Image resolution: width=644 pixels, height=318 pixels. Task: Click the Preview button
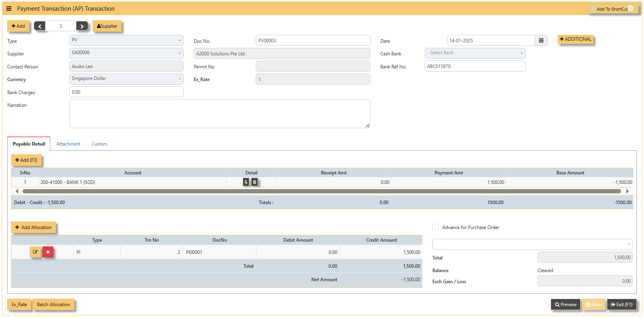tap(566, 305)
